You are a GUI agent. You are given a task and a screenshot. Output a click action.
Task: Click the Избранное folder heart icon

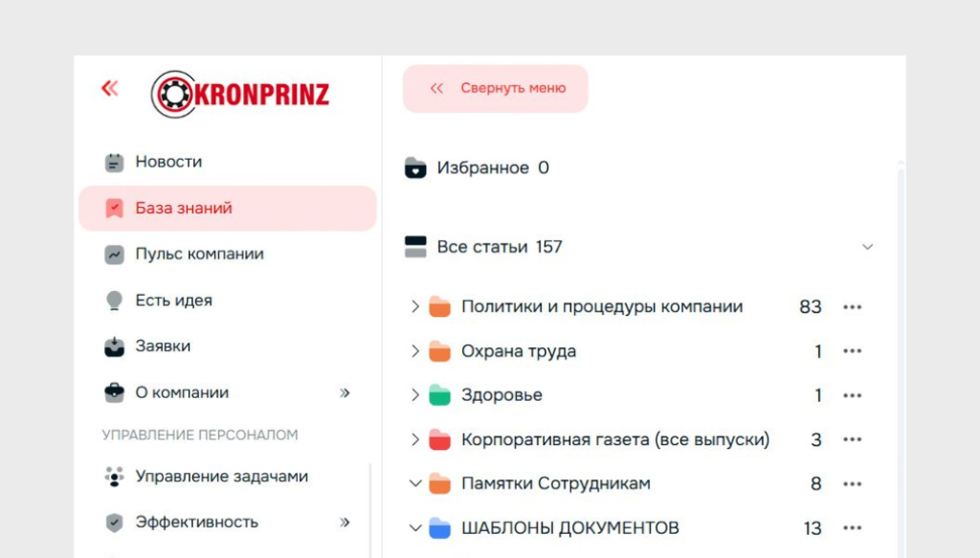pyautogui.click(x=415, y=168)
